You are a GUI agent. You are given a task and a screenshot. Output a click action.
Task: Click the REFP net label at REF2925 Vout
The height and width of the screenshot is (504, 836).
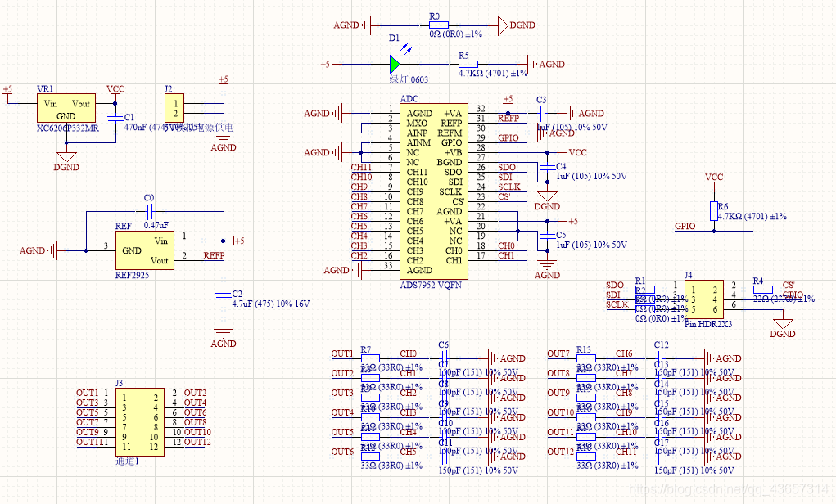point(214,256)
